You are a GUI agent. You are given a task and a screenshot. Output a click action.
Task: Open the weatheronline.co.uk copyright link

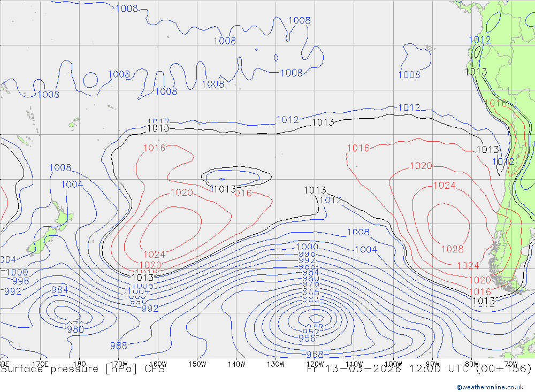[x=490, y=387]
